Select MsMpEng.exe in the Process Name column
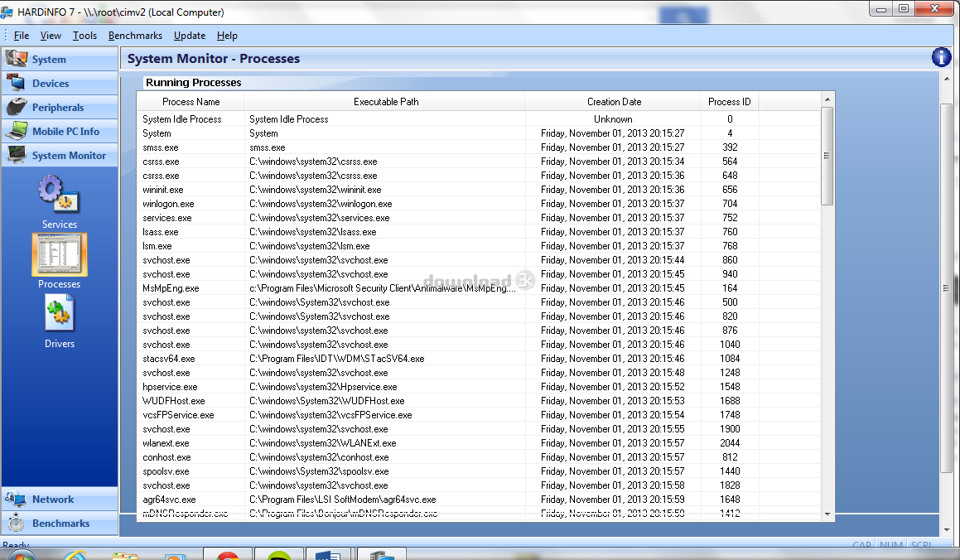The image size is (960, 560). point(171,288)
